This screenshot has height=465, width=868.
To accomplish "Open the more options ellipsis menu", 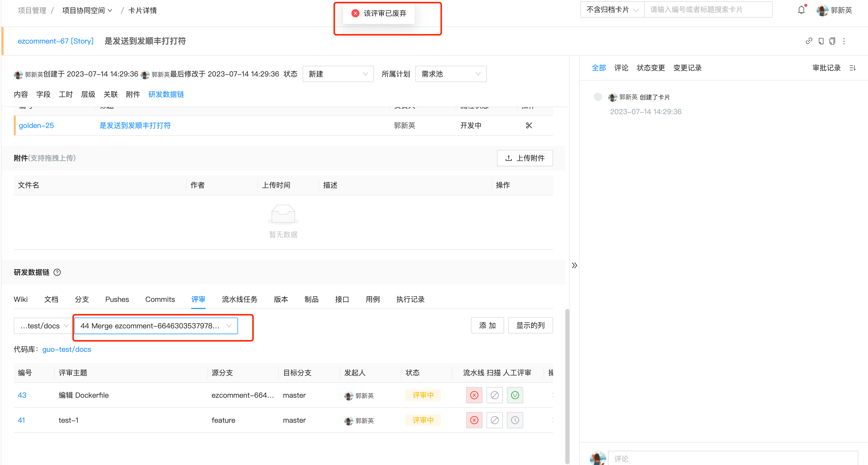I will pyautogui.click(x=844, y=41).
